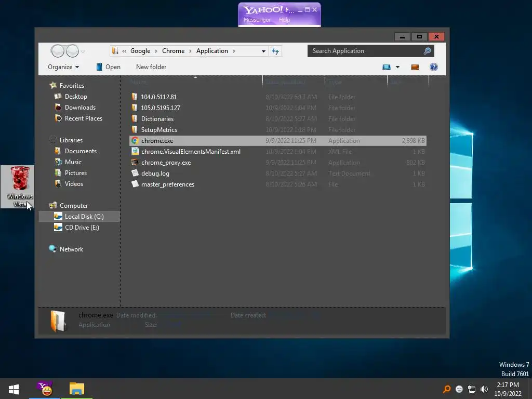The width and height of the screenshot is (532, 399).
Task: Click the Refresh button by address bar
Action: point(275,51)
